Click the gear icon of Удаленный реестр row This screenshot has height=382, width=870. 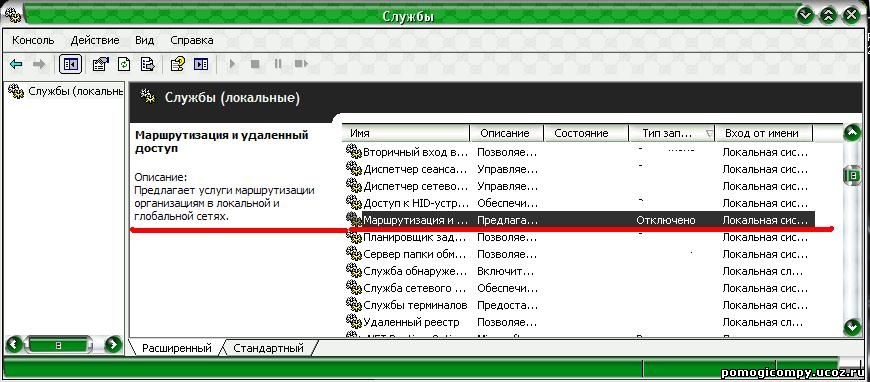pos(354,322)
